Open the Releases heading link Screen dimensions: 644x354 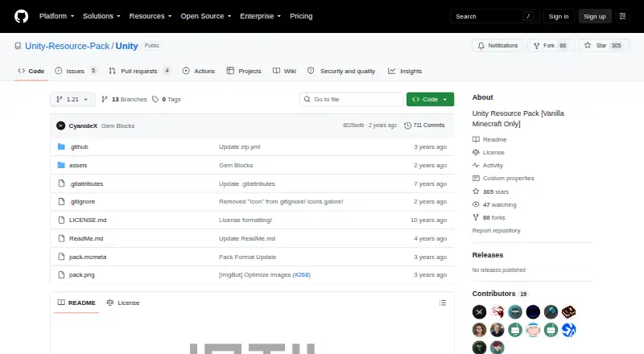coord(488,255)
